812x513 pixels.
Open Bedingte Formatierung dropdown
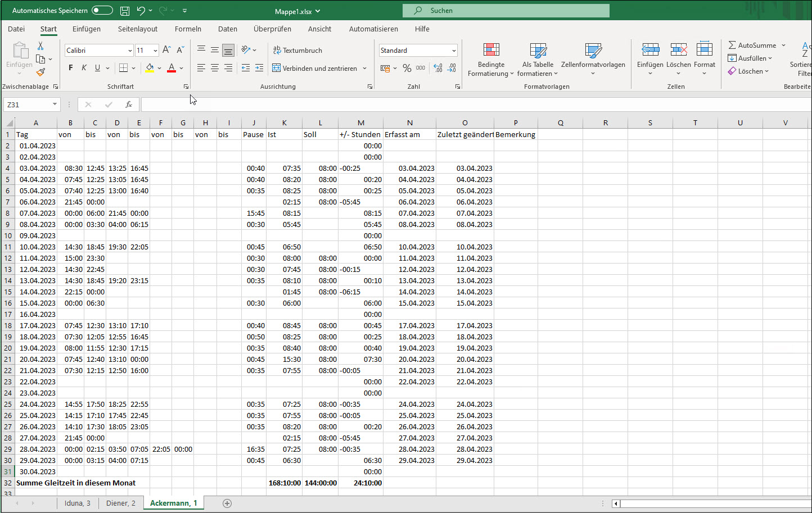491,60
